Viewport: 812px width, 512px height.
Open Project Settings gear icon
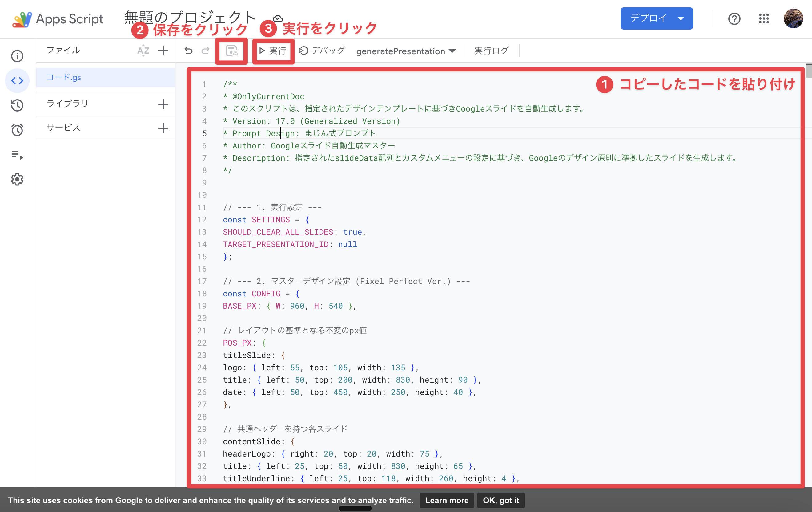pyautogui.click(x=17, y=180)
